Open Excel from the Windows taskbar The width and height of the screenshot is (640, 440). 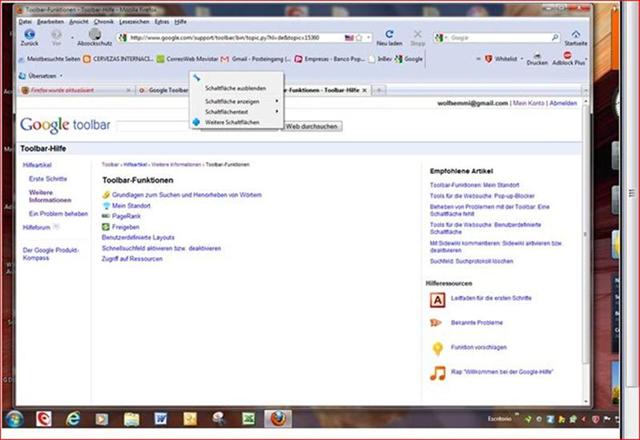tap(248, 419)
